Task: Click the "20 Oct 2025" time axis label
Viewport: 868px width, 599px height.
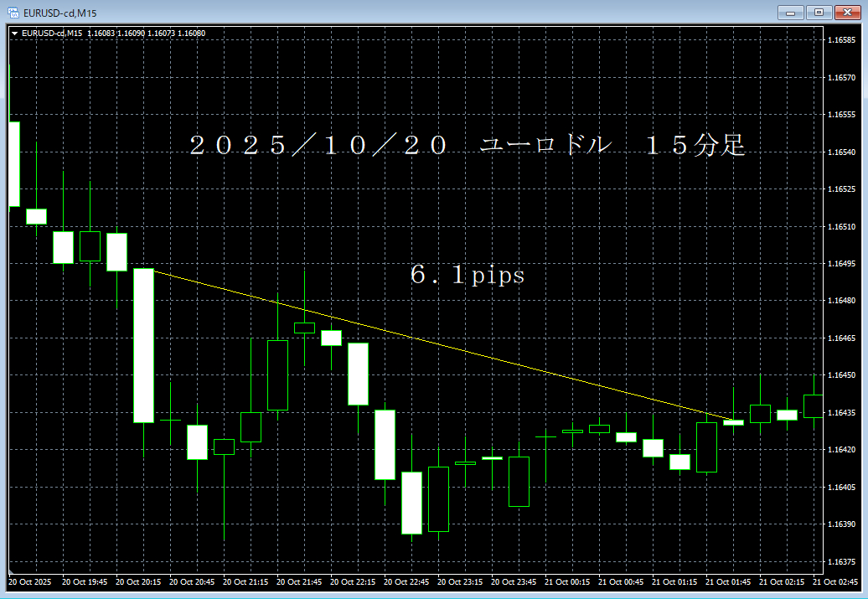Action: 30,581
